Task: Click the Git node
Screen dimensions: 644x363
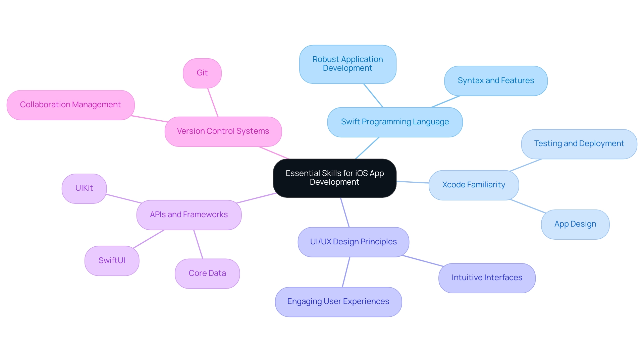Action: pyautogui.click(x=203, y=72)
